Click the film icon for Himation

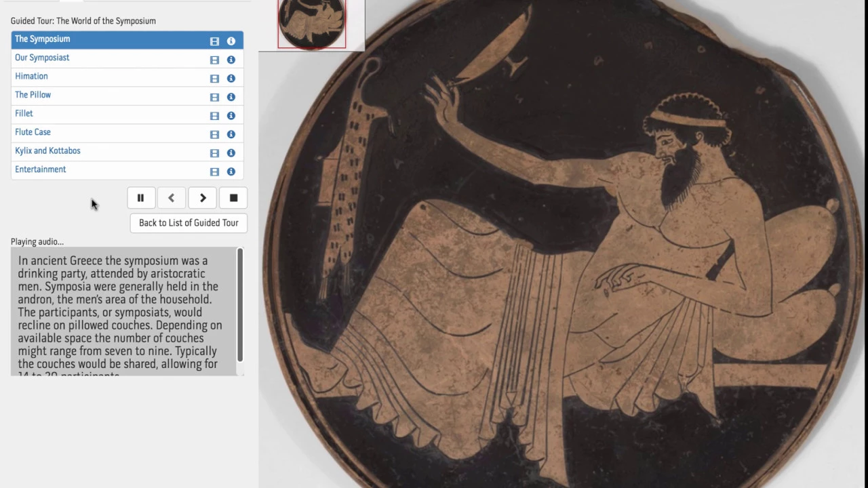214,79
